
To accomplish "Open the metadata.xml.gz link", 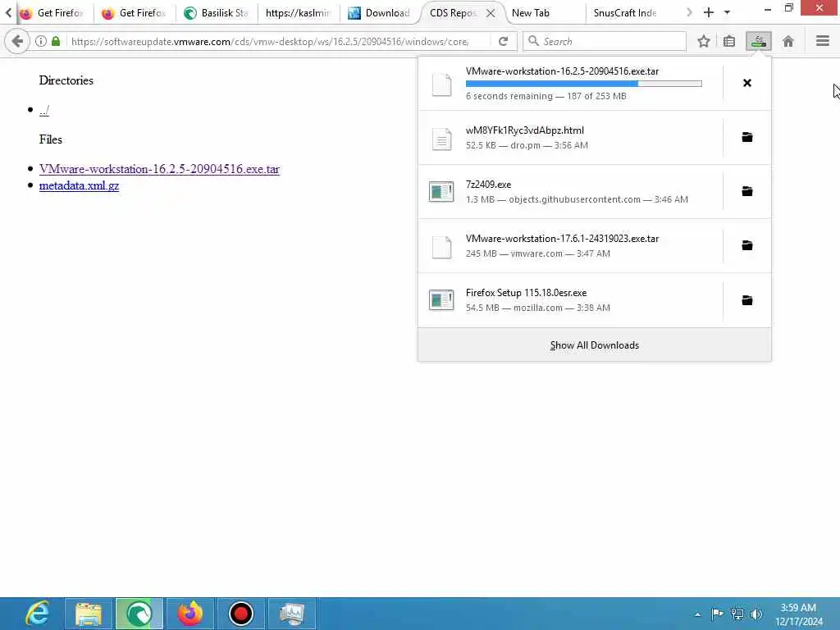I will (79, 186).
